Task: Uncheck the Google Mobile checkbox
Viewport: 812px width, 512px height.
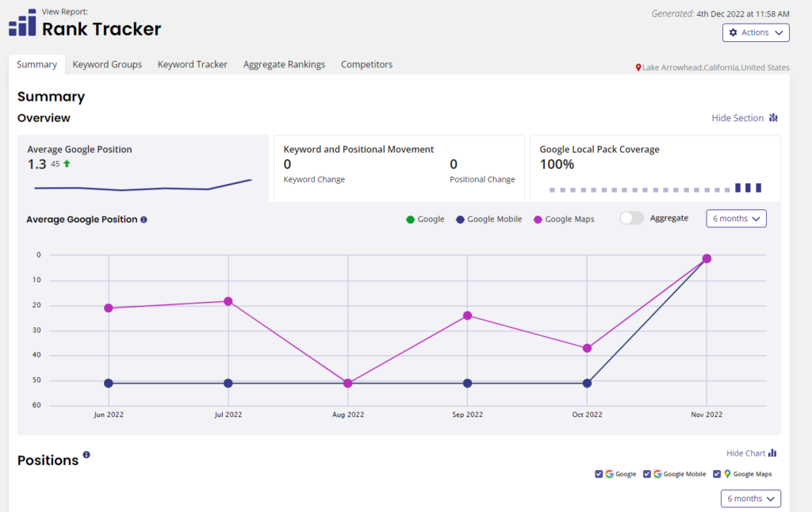Action: [x=648, y=474]
